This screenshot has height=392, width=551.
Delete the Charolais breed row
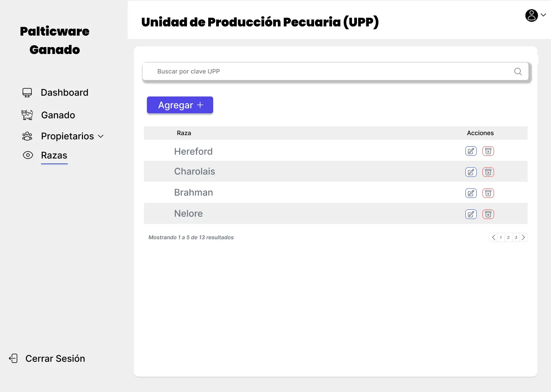488,172
